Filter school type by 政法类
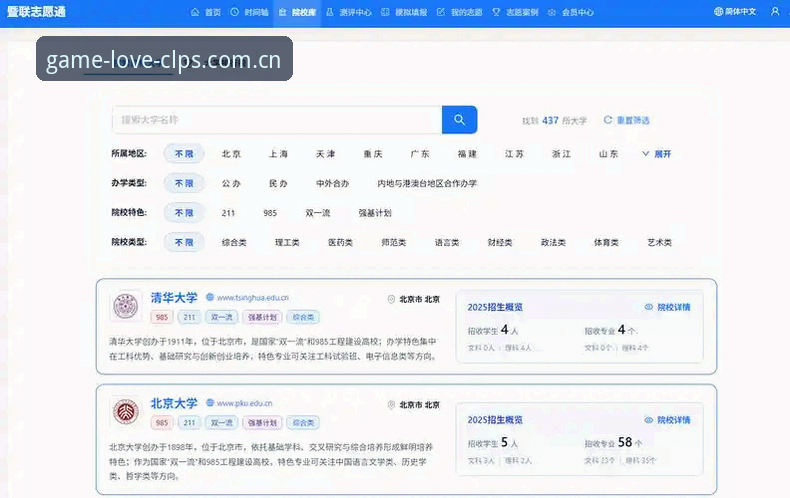This screenshot has width=790, height=498. [x=553, y=242]
